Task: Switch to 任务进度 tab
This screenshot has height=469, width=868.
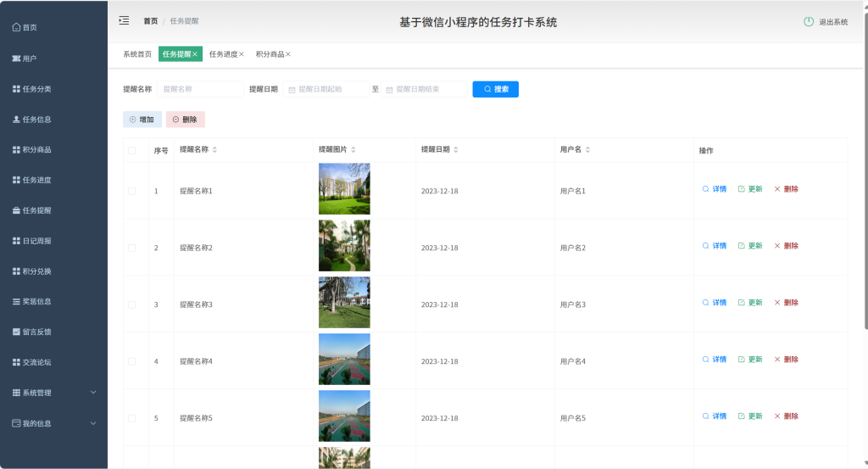Action: [x=223, y=54]
